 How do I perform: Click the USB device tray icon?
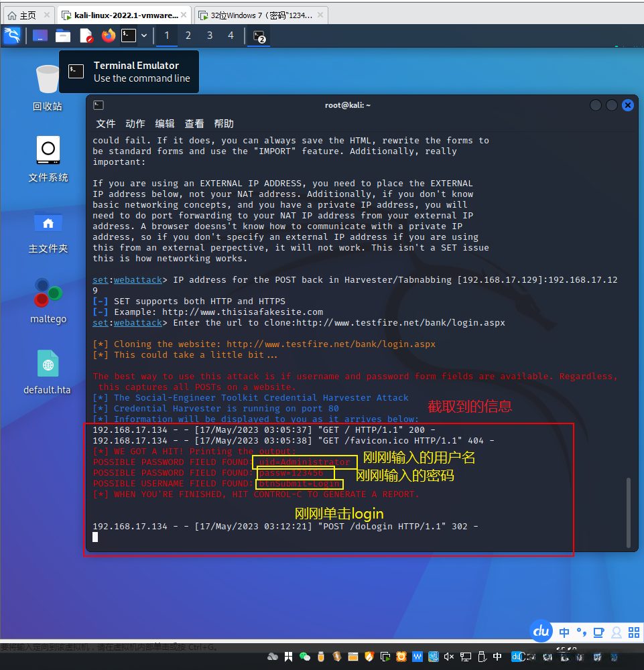(321, 657)
